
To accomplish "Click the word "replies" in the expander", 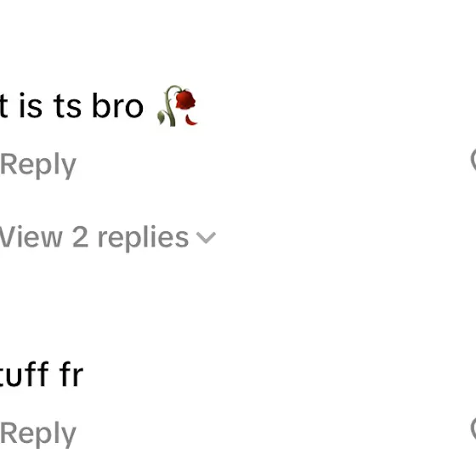I will [x=143, y=238].
